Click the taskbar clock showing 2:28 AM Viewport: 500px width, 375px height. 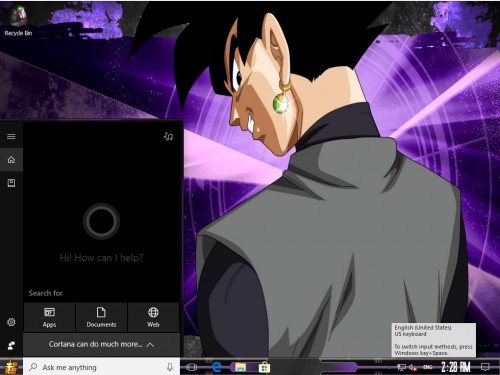tap(456, 367)
